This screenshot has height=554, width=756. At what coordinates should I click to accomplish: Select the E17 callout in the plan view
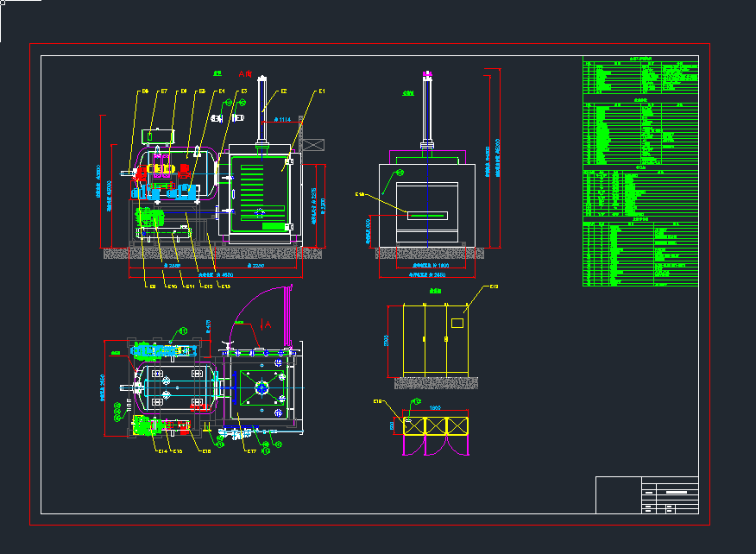click(x=250, y=450)
